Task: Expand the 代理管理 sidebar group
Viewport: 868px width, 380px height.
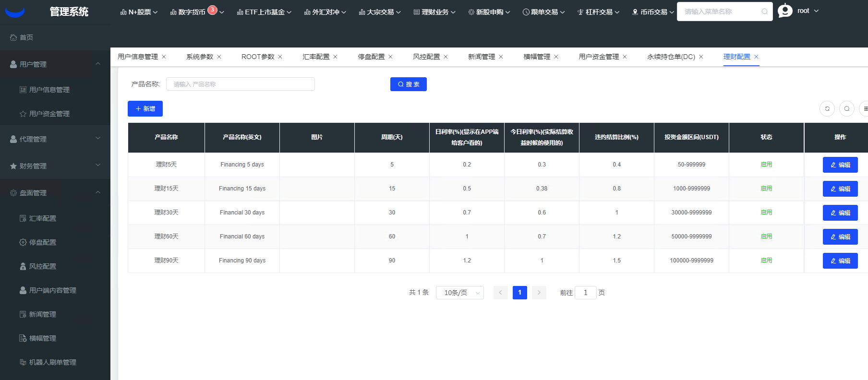Action: point(55,139)
